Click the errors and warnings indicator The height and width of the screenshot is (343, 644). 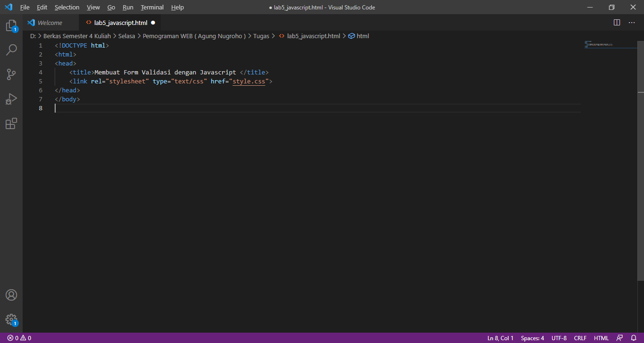tap(18, 338)
